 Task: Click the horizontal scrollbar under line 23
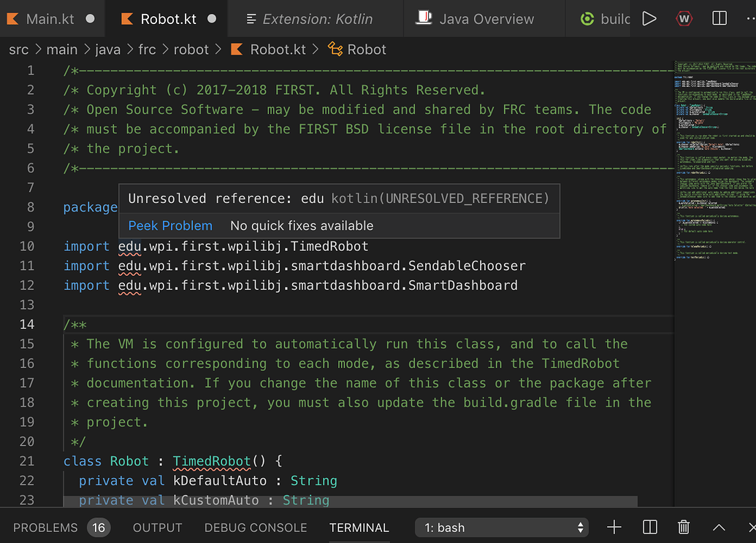coord(351,501)
